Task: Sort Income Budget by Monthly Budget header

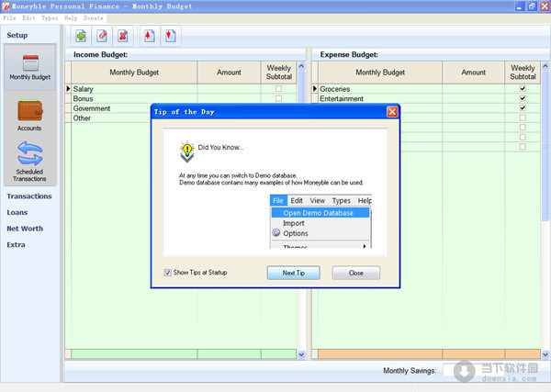Action: [134, 73]
